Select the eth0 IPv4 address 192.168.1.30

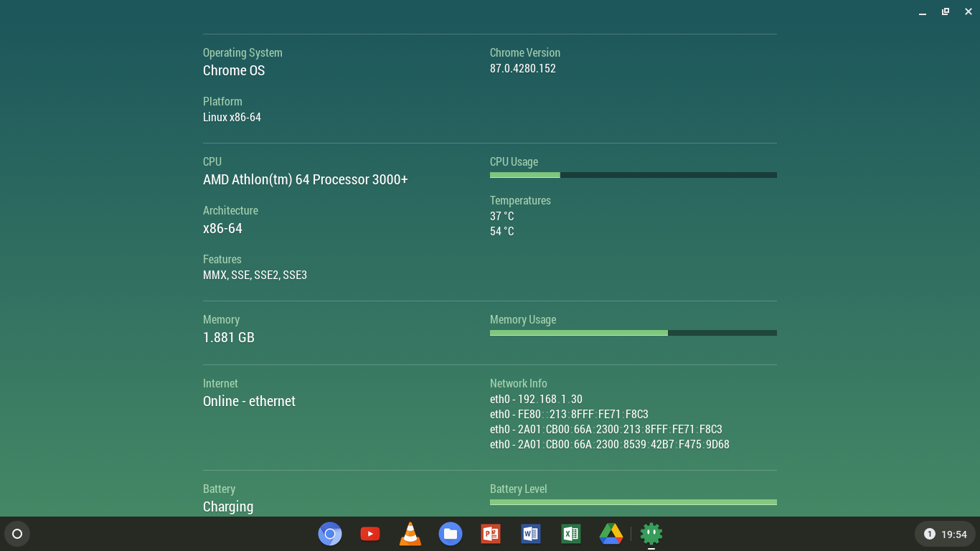536,399
